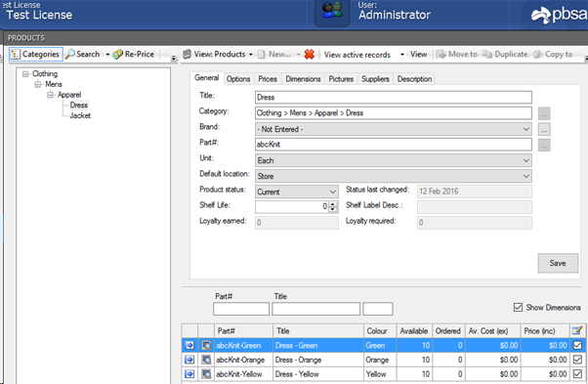Viewport: 588px width, 384px height.
Task: Open the View: Products selector
Action: tap(218, 54)
